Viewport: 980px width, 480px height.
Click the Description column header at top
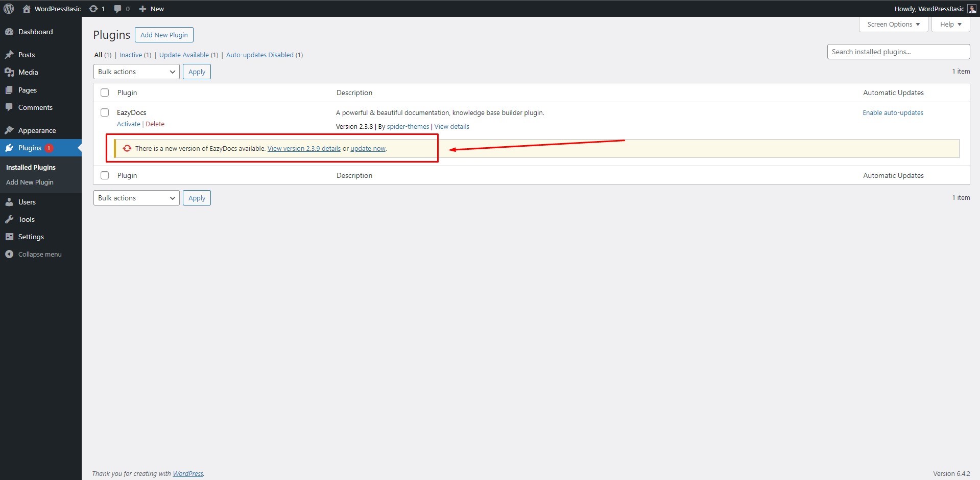(x=354, y=93)
